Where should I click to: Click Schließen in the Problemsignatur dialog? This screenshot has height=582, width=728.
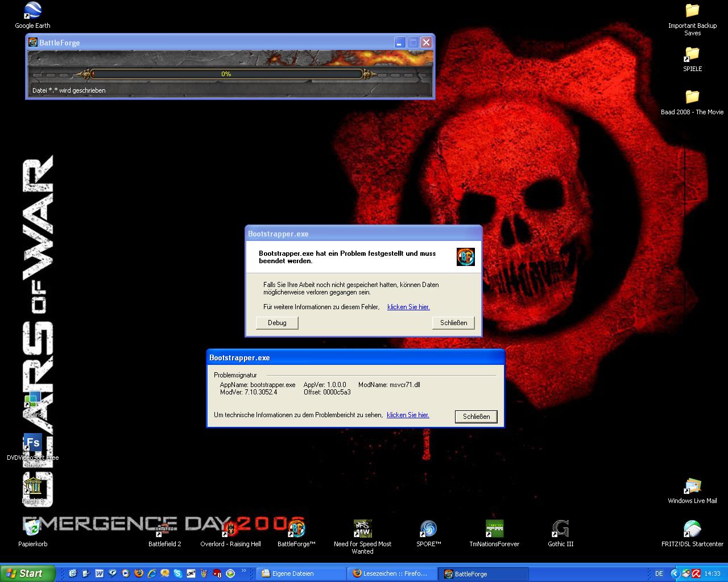(x=476, y=417)
